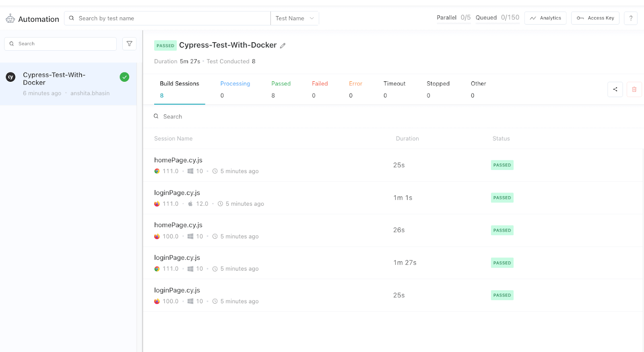This screenshot has height=352, width=644.
Task: Click the Duration 5m 27s text
Action: [177, 61]
